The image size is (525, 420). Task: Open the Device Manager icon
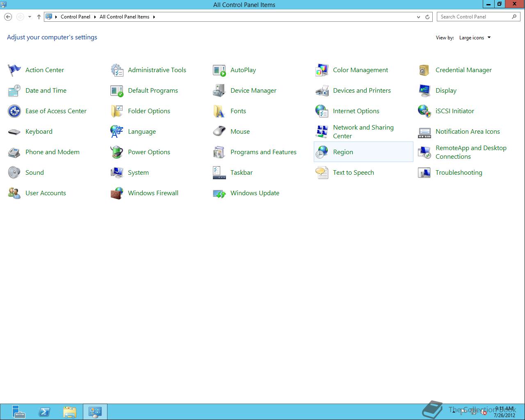pos(219,91)
